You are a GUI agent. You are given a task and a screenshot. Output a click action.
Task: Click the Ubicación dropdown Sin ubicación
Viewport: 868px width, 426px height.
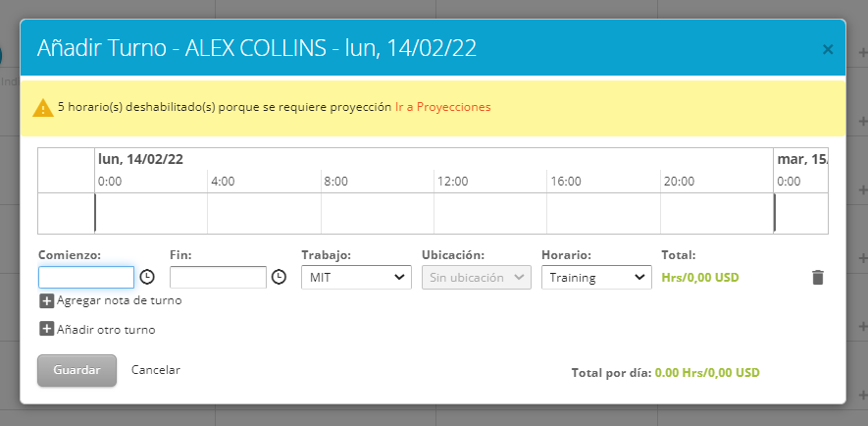click(476, 278)
